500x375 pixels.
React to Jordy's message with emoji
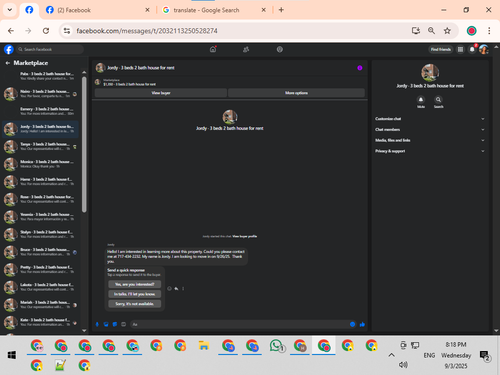(x=169, y=289)
